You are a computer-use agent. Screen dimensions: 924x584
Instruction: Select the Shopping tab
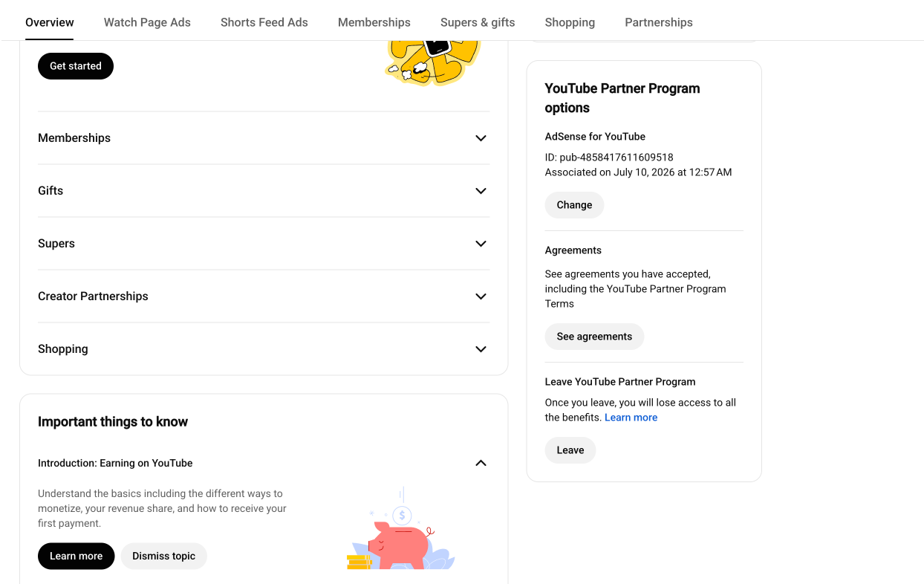[570, 22]
